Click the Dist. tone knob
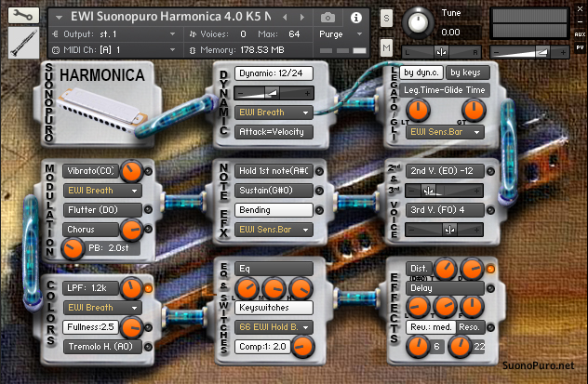The width and height of the screenshot is (588, 384). [445, 269]
